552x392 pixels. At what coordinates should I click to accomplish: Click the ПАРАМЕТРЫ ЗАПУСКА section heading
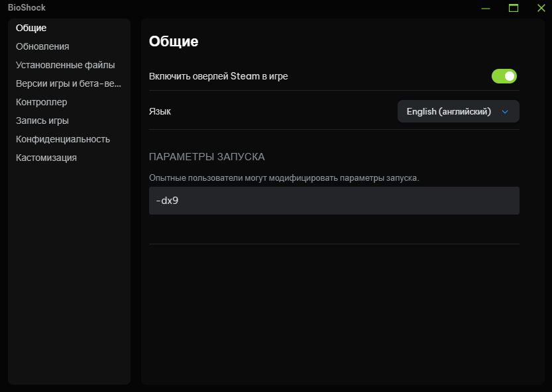pyautogui.click(x=207, y=156)
